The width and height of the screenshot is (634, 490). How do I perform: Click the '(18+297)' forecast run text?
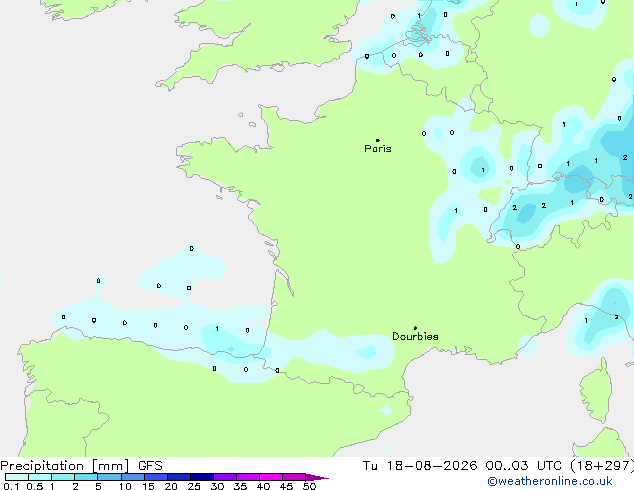click(602, 466)
